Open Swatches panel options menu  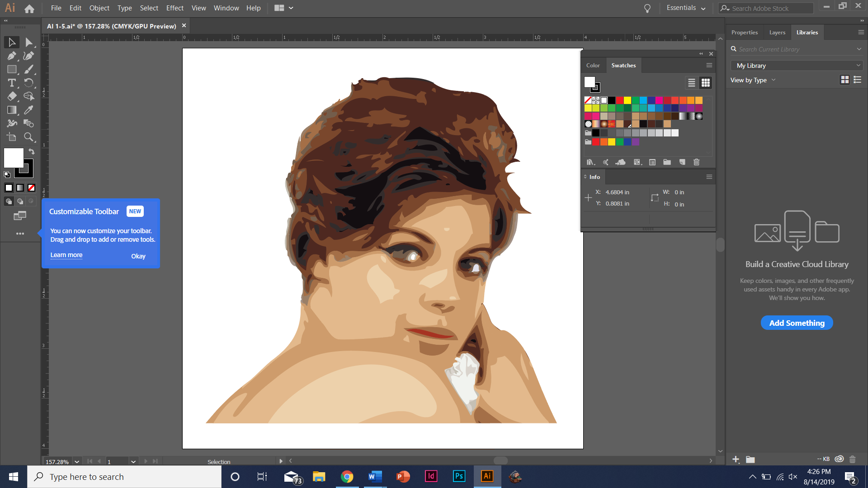click(x=709, y=66)
